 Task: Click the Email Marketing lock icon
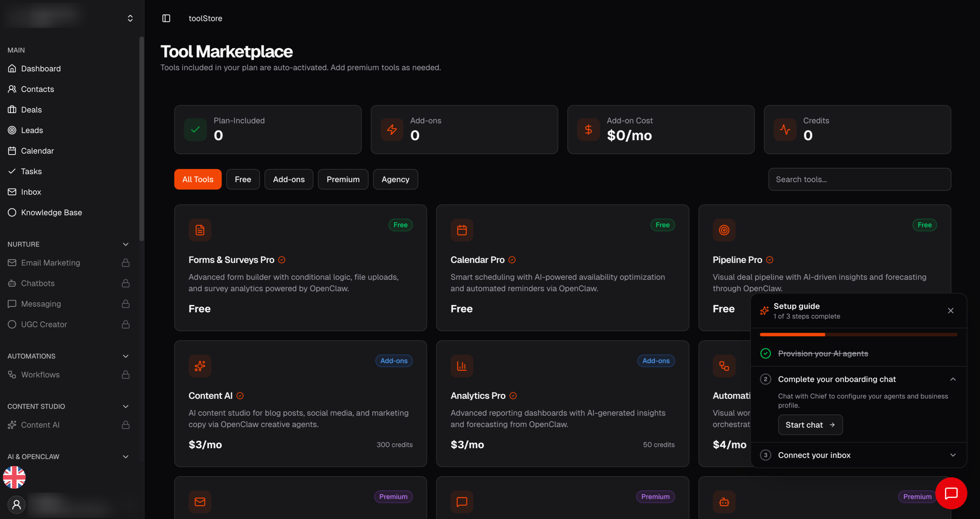(126, 263)
